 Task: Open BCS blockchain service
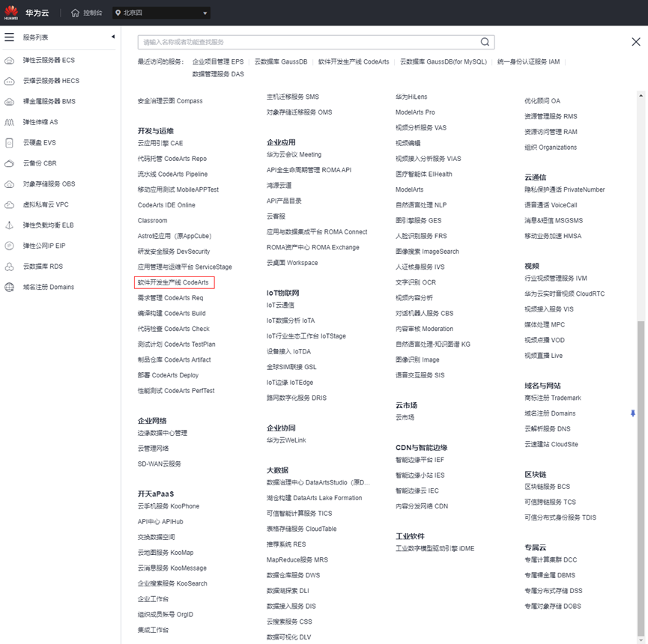coord(547,487)
